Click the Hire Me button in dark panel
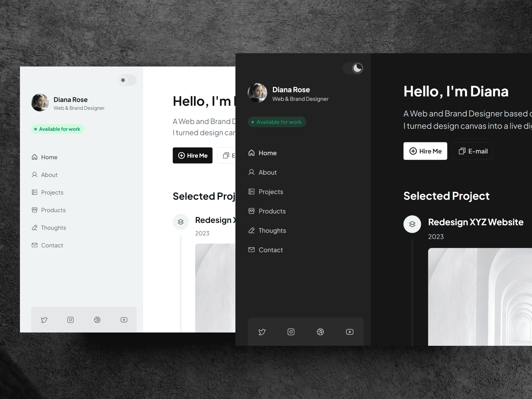Screen dimensions: 532x399 tap(424, 151)
